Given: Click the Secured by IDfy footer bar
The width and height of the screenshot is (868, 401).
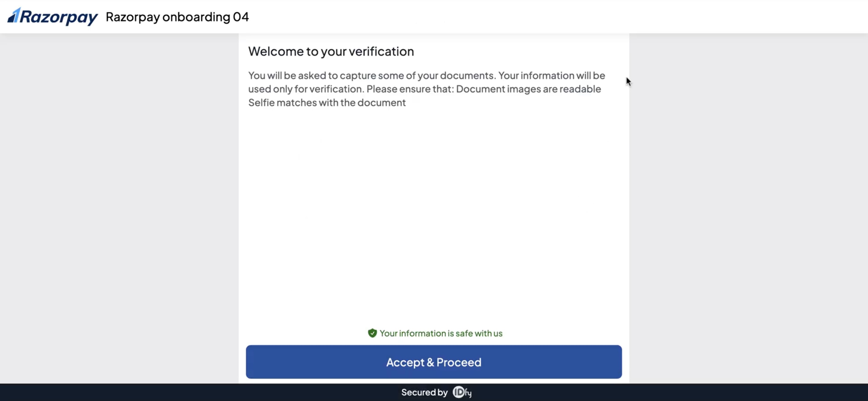Looking at the screenshot, I should point(435,392).
